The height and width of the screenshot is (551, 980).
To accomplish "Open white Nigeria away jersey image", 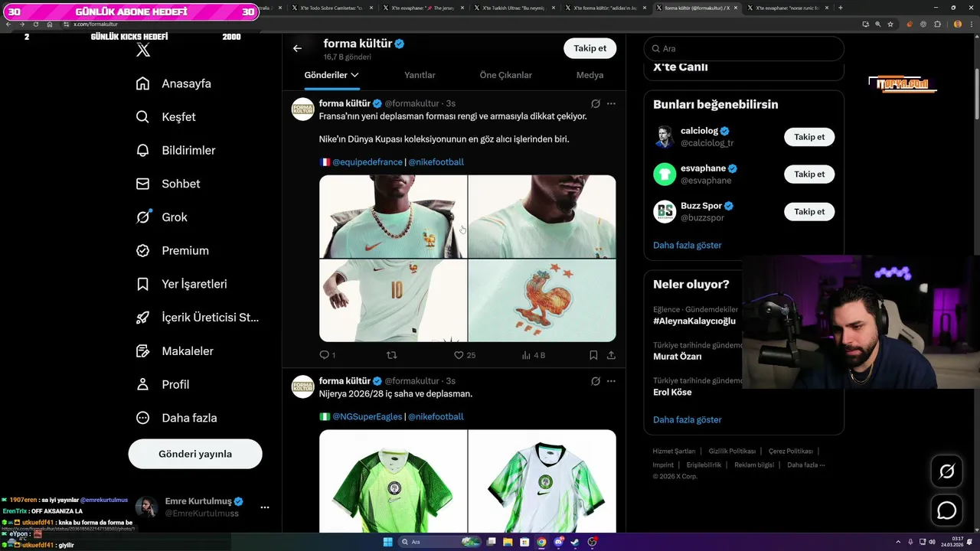I will point(542,481).
